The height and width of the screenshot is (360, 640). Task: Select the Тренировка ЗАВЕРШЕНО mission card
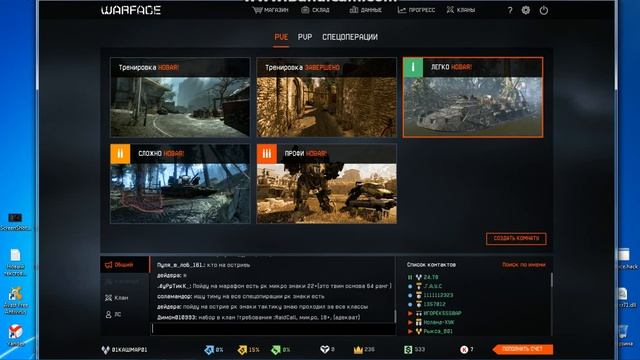coord(326,97)
